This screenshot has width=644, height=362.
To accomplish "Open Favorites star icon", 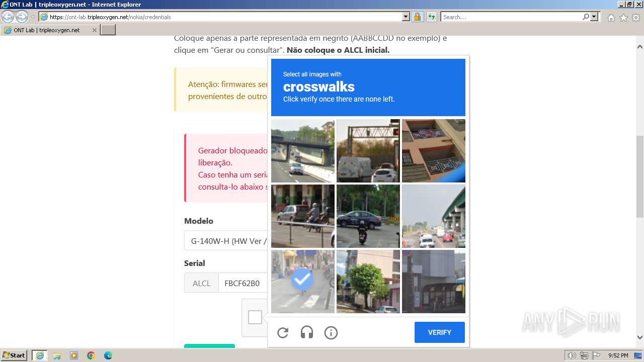I will (x=623, y=18).
